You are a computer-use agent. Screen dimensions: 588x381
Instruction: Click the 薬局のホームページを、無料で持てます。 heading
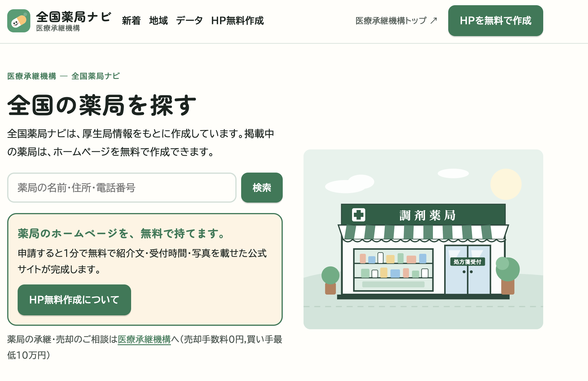pos(122,234)
